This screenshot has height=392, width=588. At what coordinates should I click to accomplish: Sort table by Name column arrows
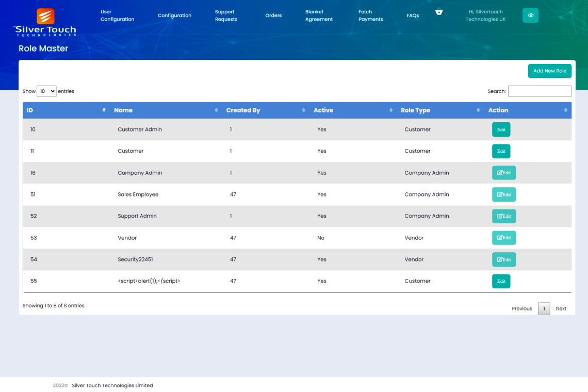[x=217, y=110]
